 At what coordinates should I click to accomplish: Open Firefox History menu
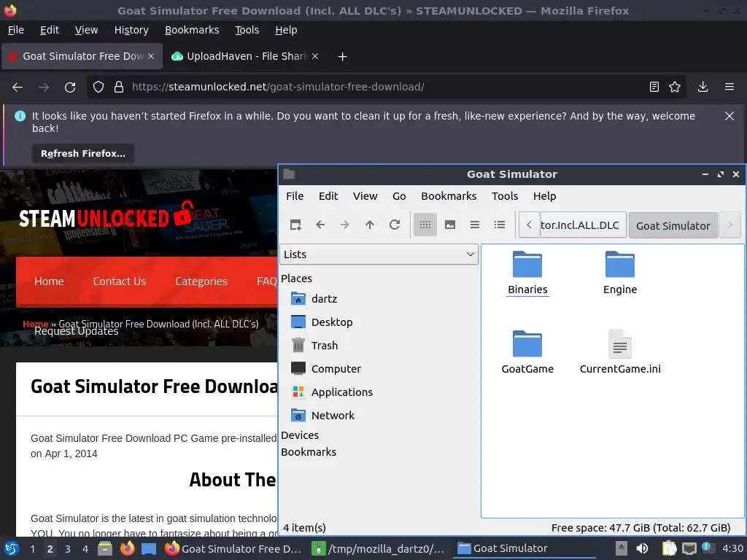(x=131, y=30)
